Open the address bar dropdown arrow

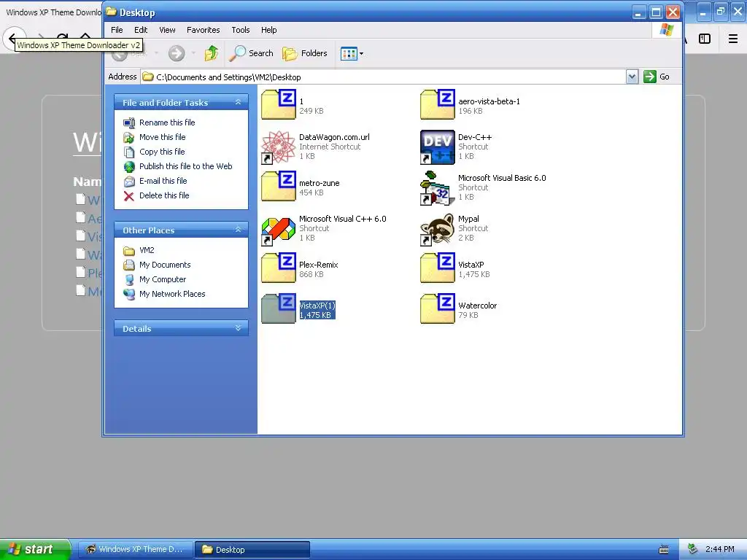tap(632, 77)
